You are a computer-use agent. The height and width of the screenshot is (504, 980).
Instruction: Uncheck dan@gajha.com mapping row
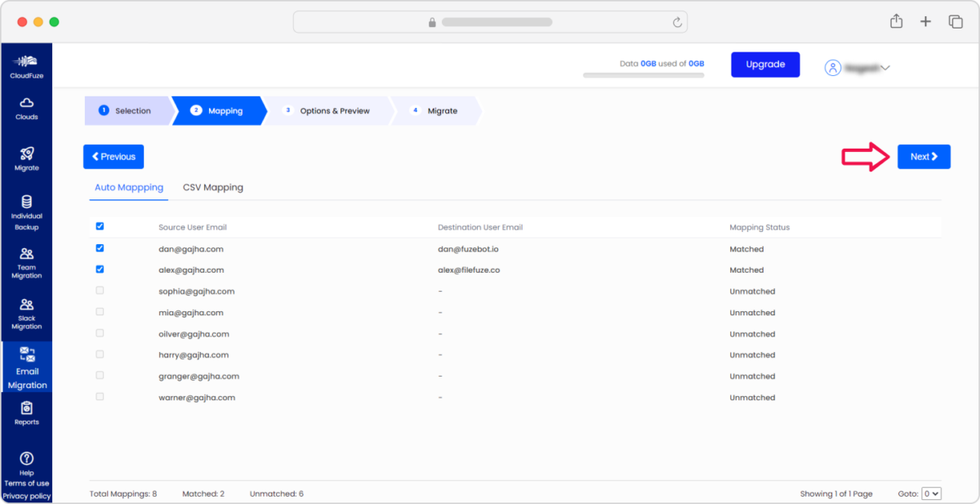pyautogui.click(x=99, y=248)
